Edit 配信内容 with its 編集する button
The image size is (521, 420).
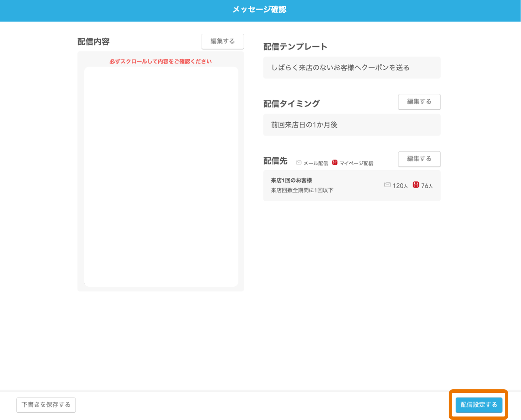(223, 41)
